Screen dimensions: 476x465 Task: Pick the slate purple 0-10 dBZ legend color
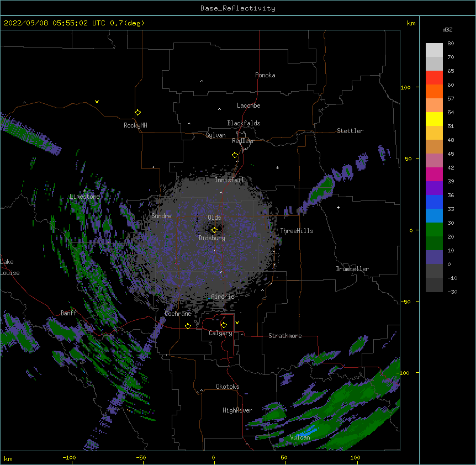tap(434, 257)
